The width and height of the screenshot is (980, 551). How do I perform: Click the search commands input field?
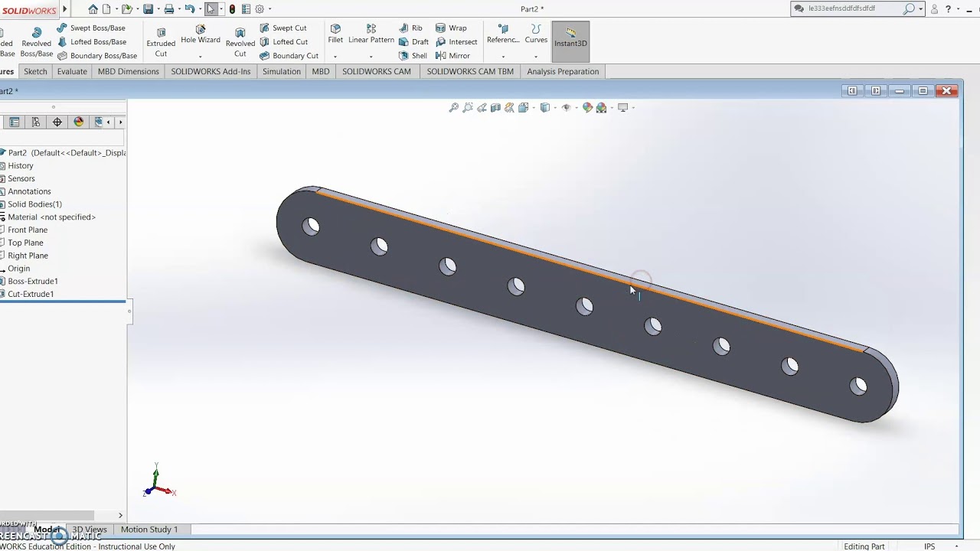click(x=853, y=8)
